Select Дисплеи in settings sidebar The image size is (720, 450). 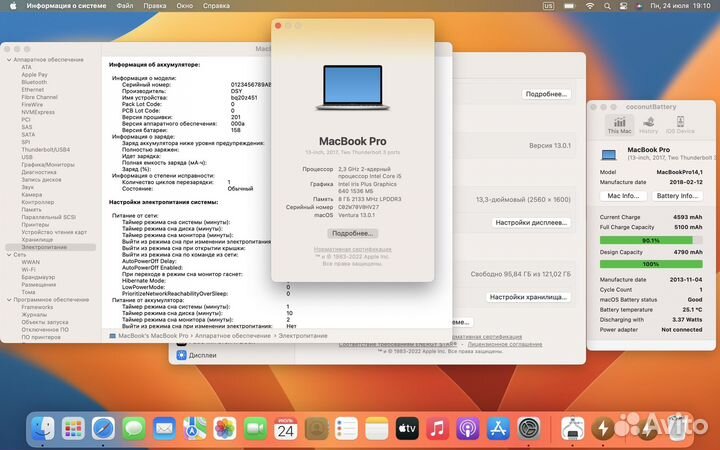[197, 355]
